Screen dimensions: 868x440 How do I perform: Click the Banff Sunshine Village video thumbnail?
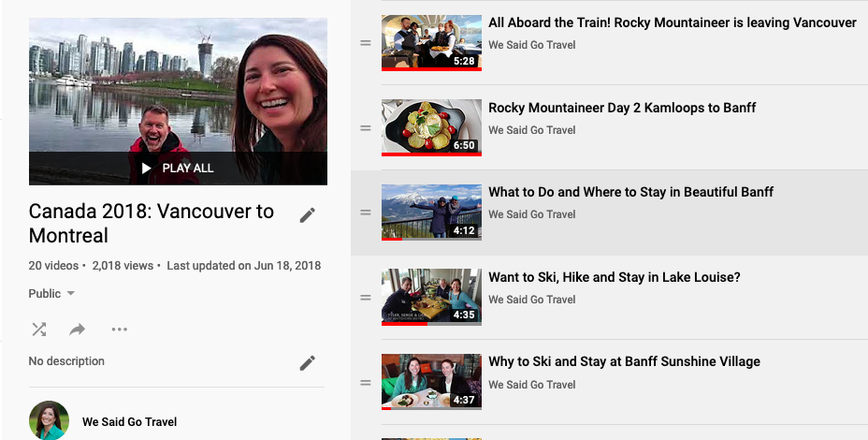(431, 382)
